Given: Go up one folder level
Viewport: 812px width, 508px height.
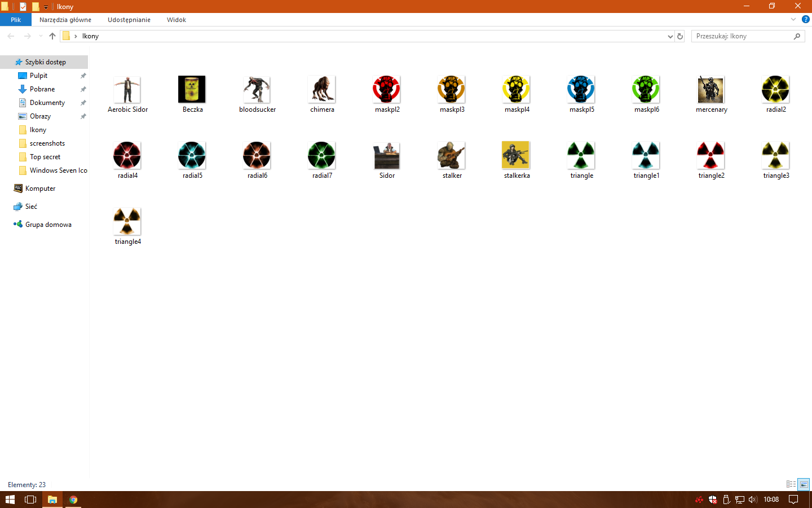Looking at the screenshot, I should tap(52, 36).
